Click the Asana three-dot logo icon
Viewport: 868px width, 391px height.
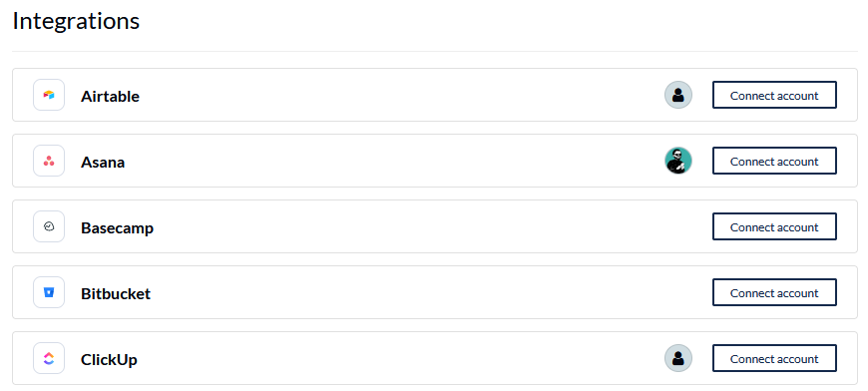[x=49, y=161]
